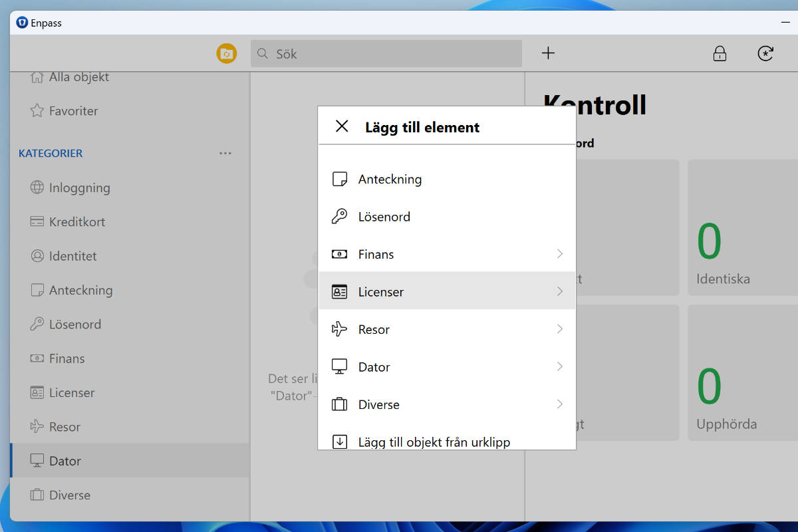Viewport: 798px width, 532px height.
Task: Click the Finans banknote icon in dialog
Action: 339,254
